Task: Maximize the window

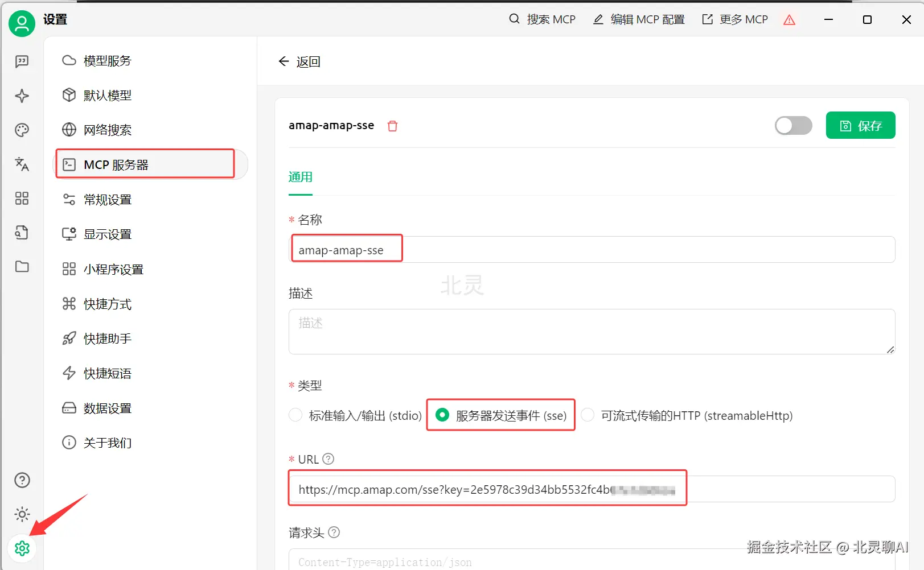Action: pos(867,19)
